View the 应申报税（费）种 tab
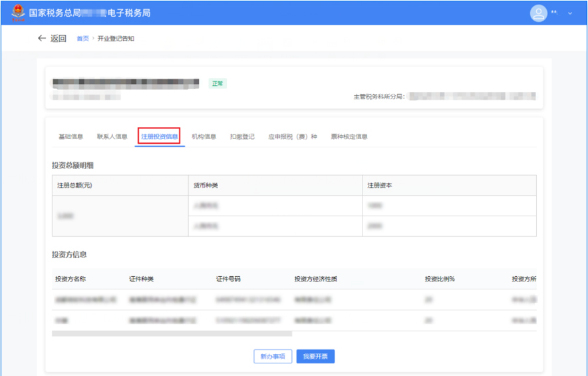 pos(293,136)
